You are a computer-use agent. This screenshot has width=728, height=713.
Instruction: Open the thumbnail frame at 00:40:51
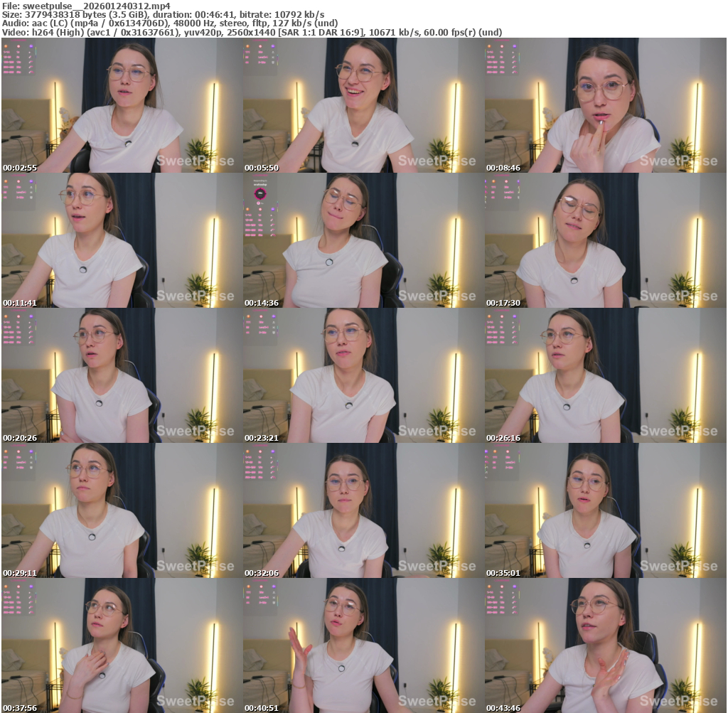coord(363,645)
